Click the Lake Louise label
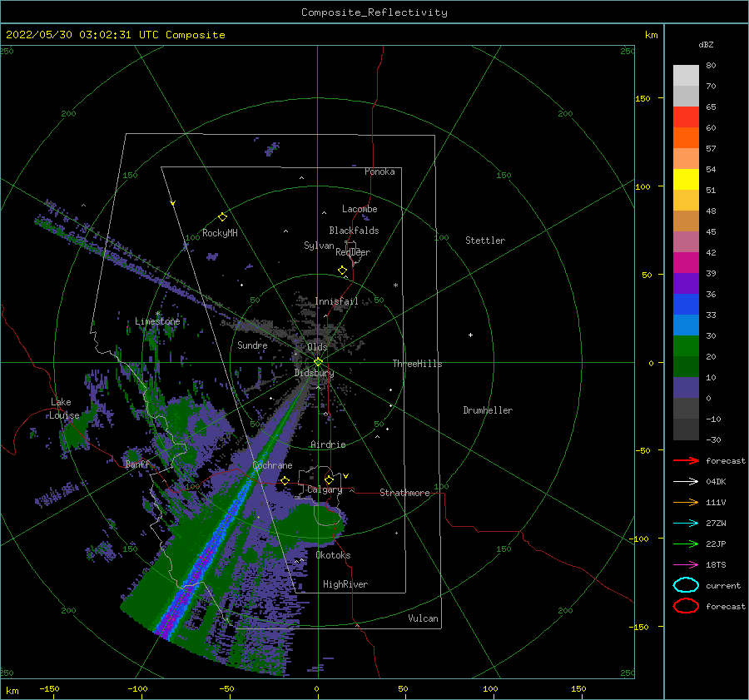Screen dimensions: 749x700 tap(64, 409)
